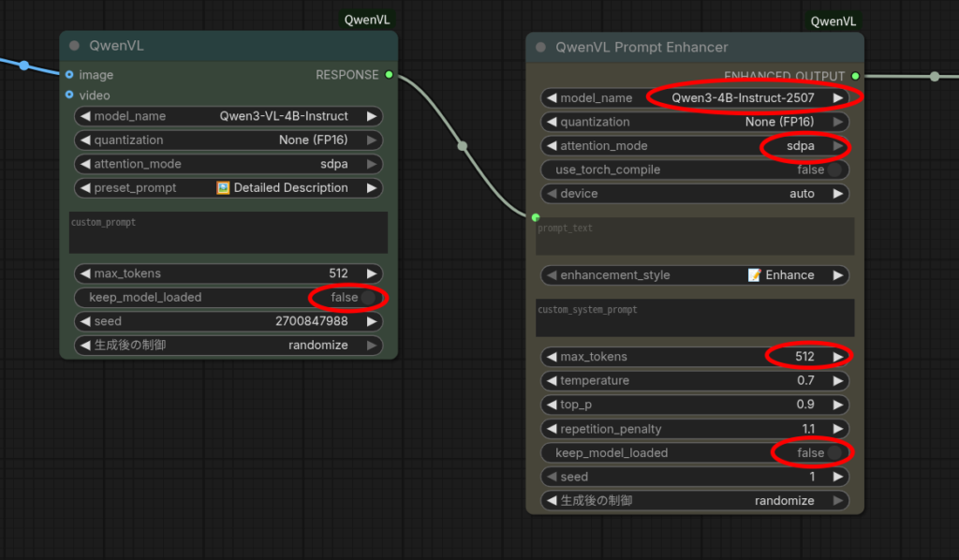
Task: Click the RESPONSE output socket
Action: [x=390, y=75]
